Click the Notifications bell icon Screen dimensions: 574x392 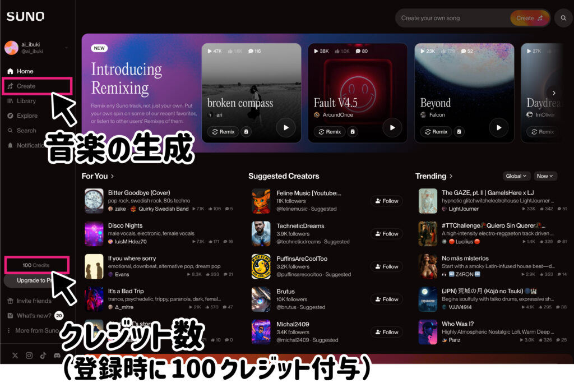tap(10, 145)
